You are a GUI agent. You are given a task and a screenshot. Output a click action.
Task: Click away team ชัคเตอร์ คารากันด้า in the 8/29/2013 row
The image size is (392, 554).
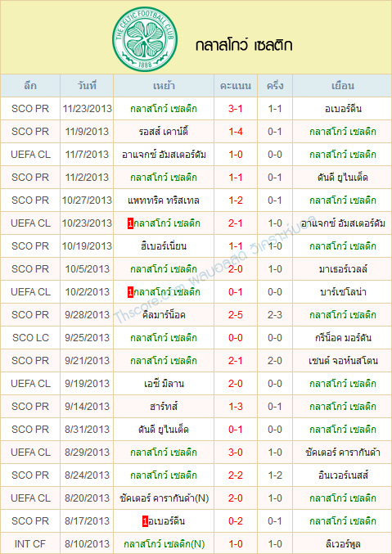343,453
